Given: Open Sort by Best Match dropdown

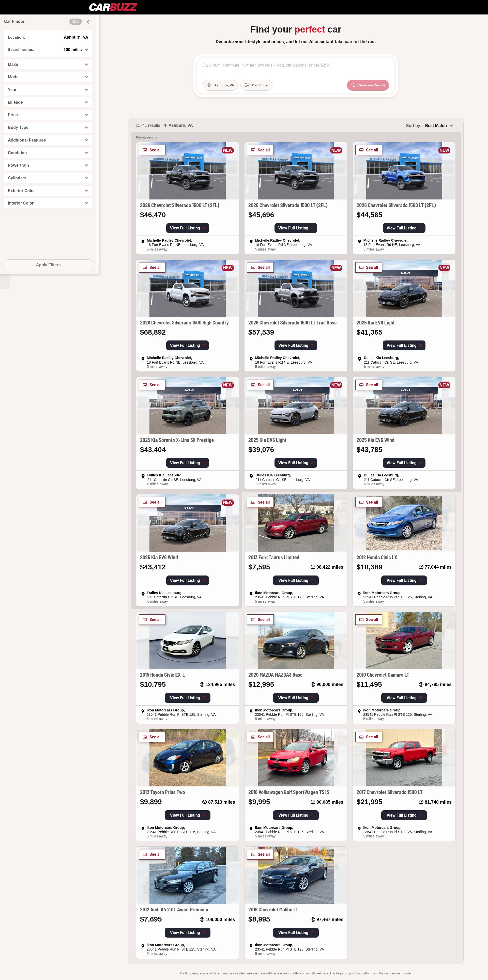Looking at the screenshot, I should [439, 126].
